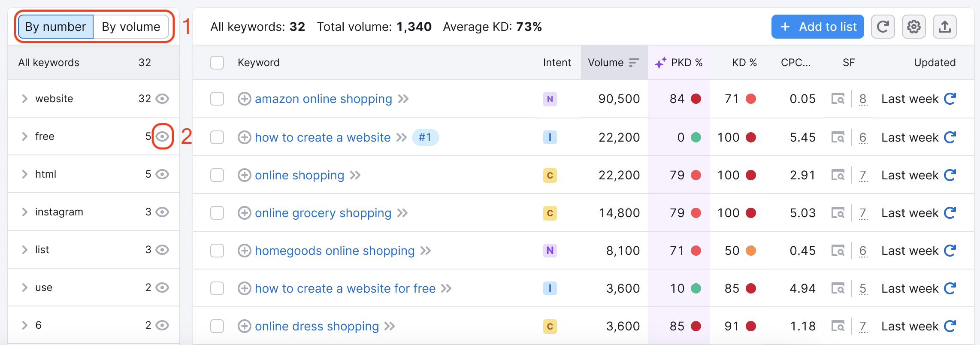Expand the instagram keyword group

click(24, 212)
